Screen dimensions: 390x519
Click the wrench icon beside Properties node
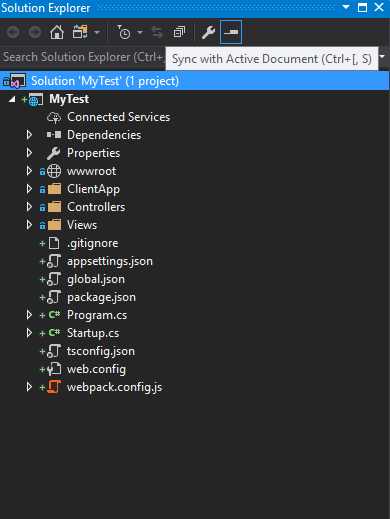(x=54, y=153)
